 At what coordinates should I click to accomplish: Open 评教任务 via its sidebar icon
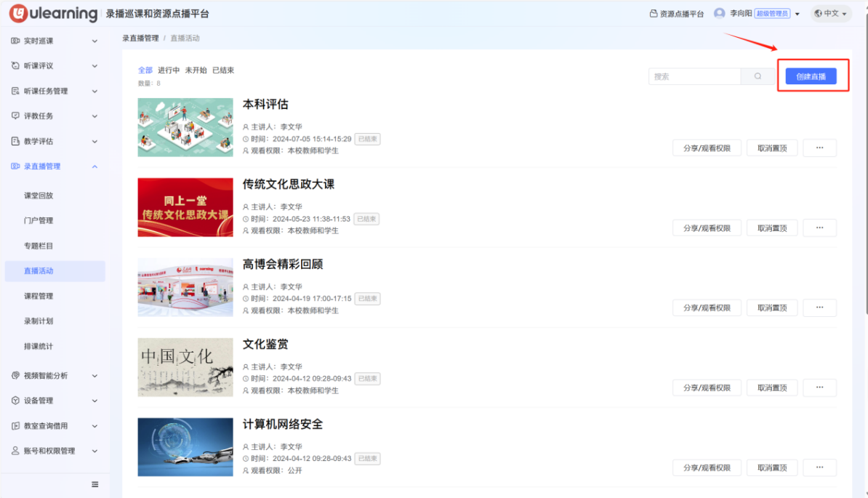(x=15, y=116)
